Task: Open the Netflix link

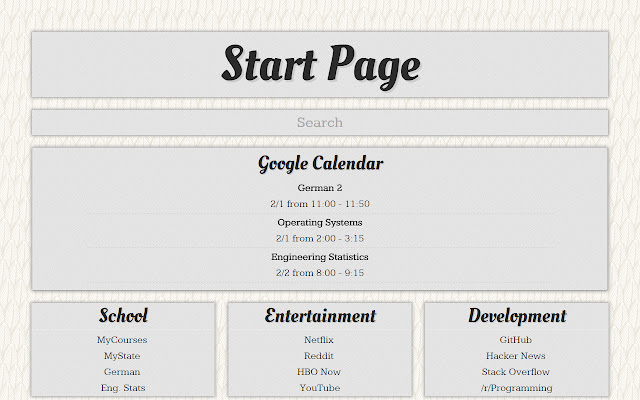Action: pyautogui.click(x=319, y=340)
